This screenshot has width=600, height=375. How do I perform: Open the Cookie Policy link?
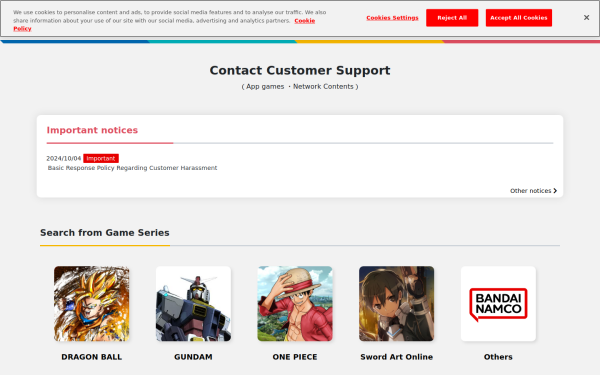pyautogui.click(x=305, y=21)
